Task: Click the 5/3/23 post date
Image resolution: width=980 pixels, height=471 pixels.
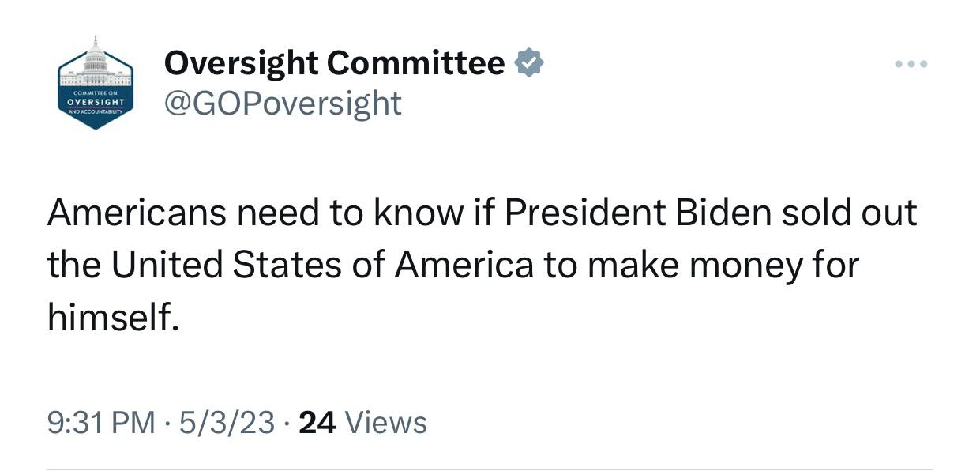Action: coord(227,423)
